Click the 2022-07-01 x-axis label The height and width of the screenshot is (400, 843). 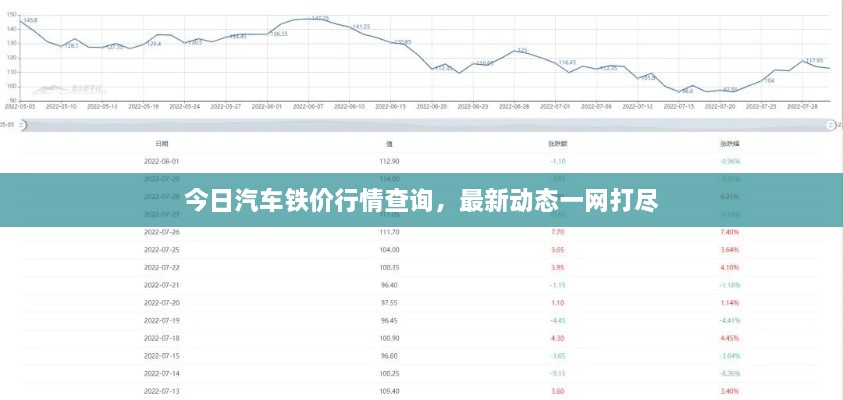[555, 106]
